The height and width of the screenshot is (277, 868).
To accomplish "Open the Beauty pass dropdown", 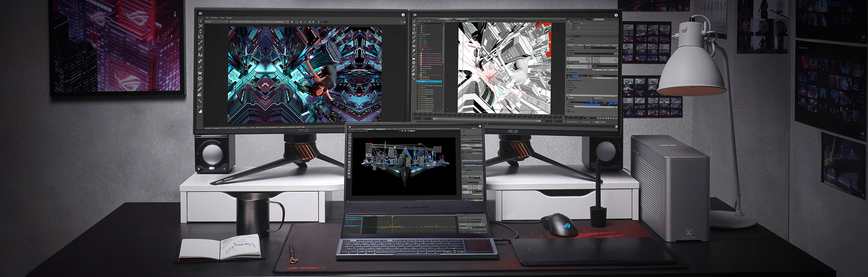I will point(216,22).
